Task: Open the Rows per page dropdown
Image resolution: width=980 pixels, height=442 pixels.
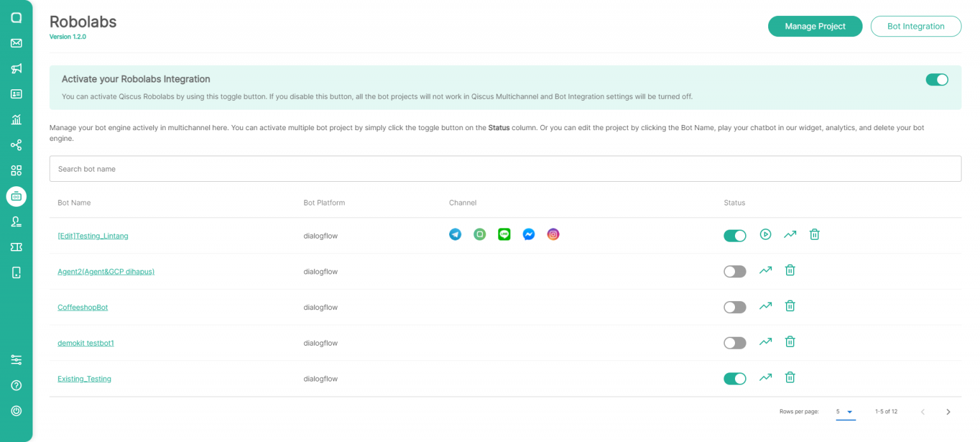Action: 845,411
